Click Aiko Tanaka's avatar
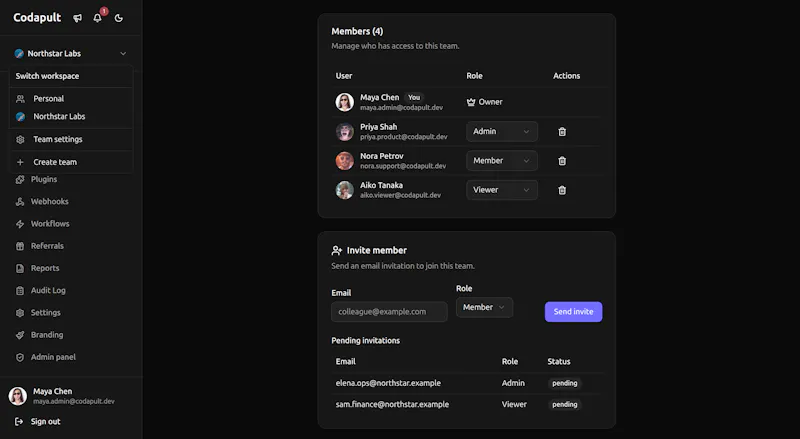This screenshot has height=439, width=800. pos(344,190)
